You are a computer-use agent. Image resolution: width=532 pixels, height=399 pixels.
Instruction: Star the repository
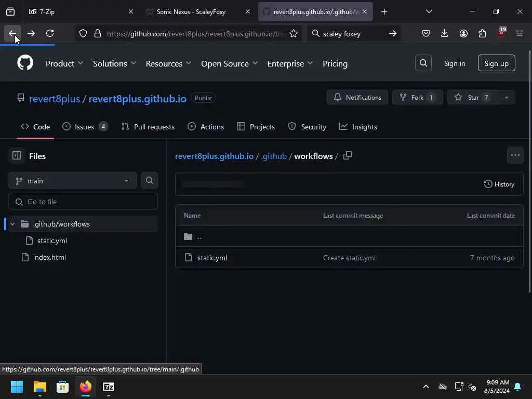click(x=473, y=97)
